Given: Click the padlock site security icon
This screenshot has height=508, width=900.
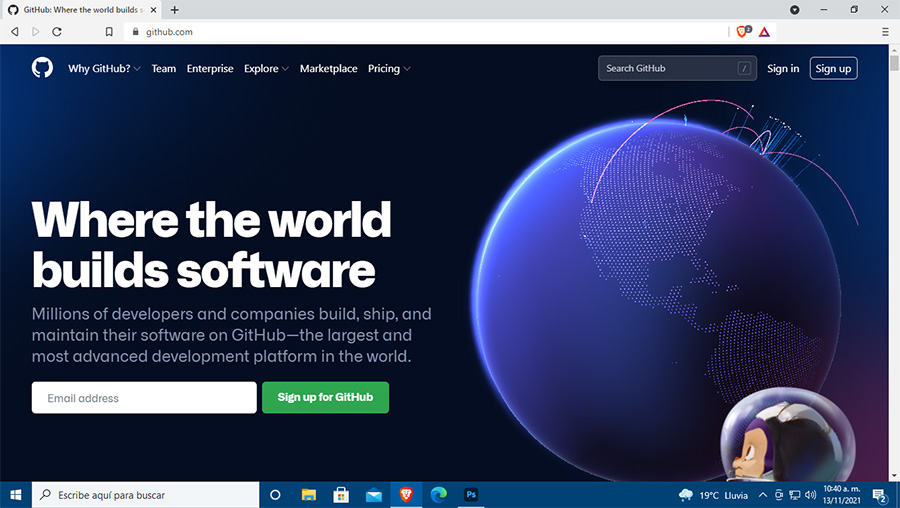Looking at the screenshot, I should point(135,32).
